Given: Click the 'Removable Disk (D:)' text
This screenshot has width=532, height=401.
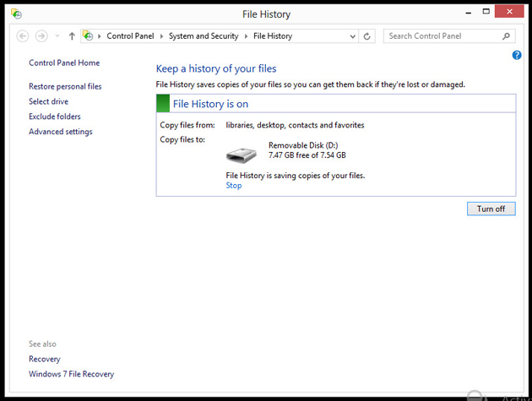Looking at the screenshot, I should click(303, 145).
